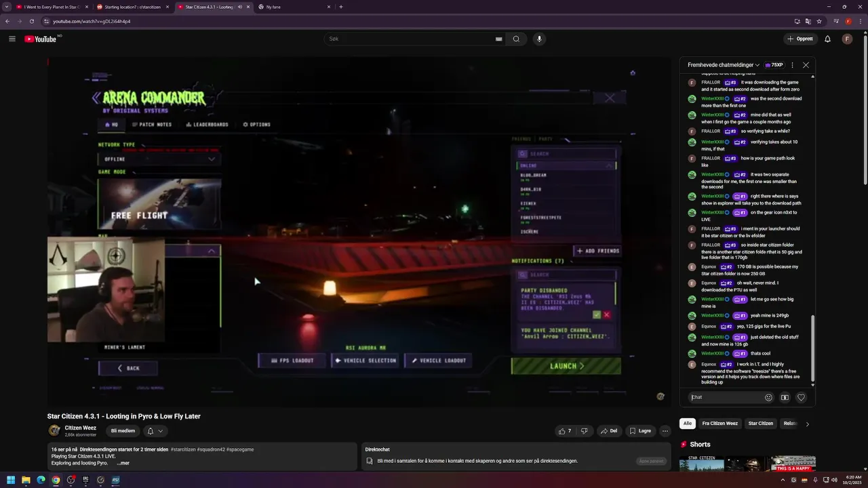Image resolution: width=868 pixels, height=488 pixels.
Task: Open the three-dot more actions menu below video
Action: (665, 430)
